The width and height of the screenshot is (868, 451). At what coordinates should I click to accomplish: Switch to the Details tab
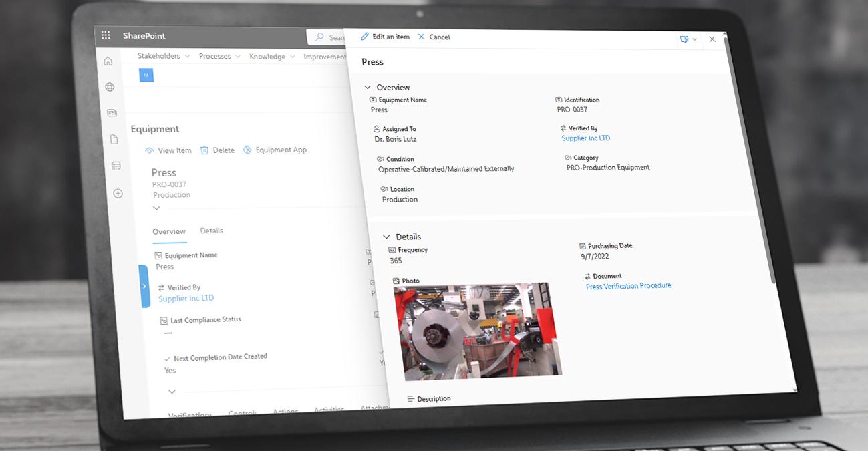coord(212,231)
